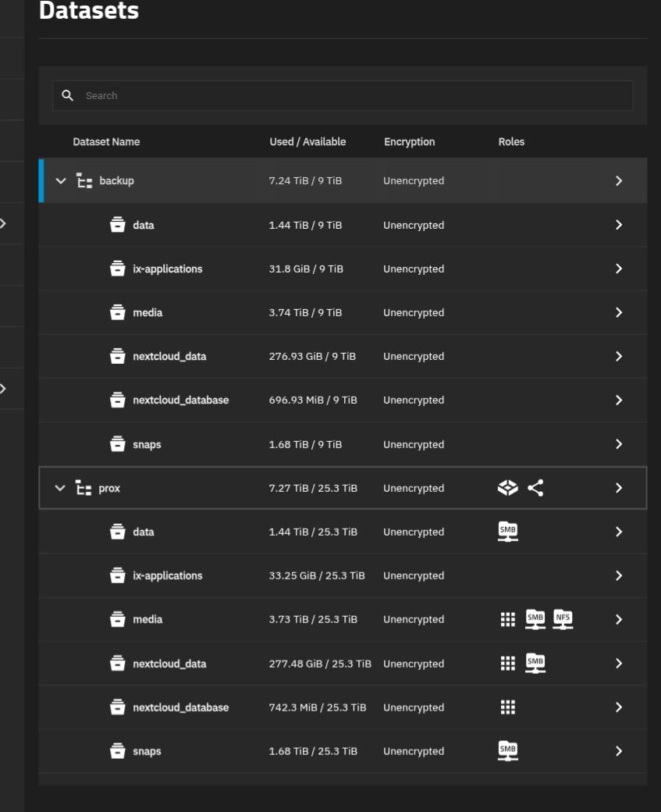Viewport: 661px width, 812px height.
Task: Click the share icon on the prox row
Action: (535, 488)
